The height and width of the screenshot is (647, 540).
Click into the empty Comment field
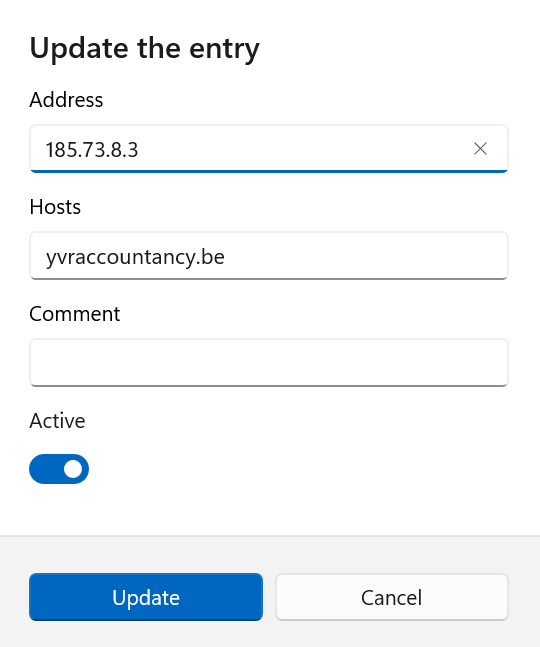269,363
